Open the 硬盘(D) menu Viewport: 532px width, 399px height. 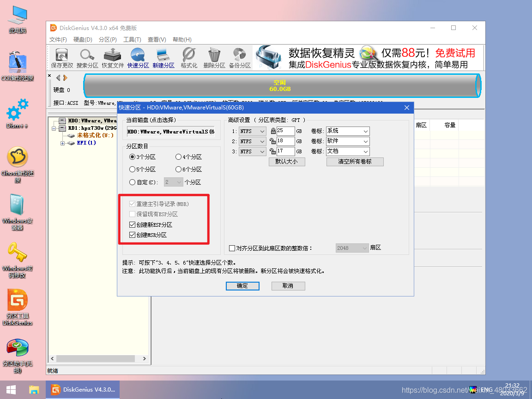pyautogui.click(x=83, y=40)
